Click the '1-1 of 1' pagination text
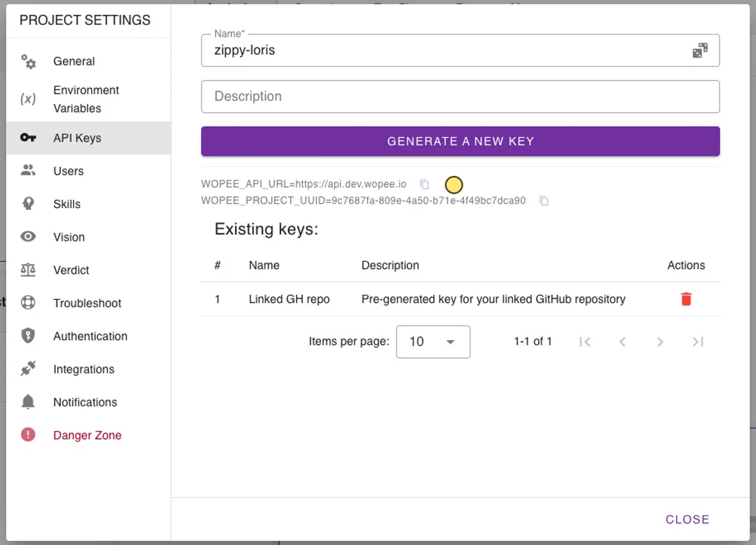Screen dimensions: 756x545 (533, 341)
